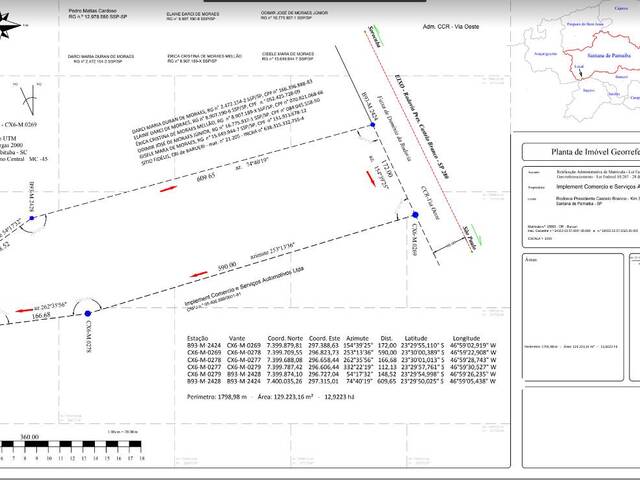Click the 'Vante' table column header
The image size is (640, 480).
pos(237,338)
